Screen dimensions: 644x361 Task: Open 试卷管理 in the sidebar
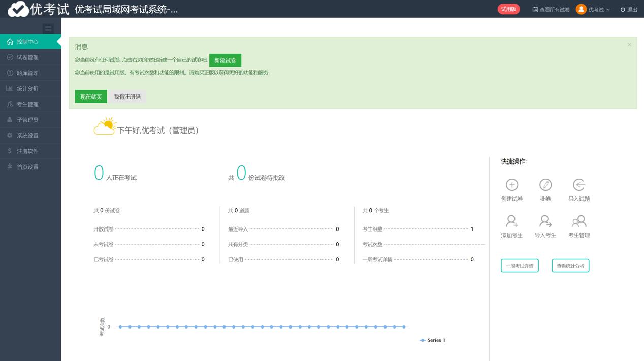tap(27, 57)
